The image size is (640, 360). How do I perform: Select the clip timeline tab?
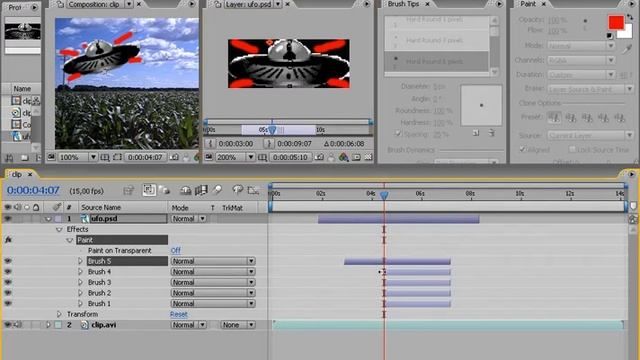[17, 174]
